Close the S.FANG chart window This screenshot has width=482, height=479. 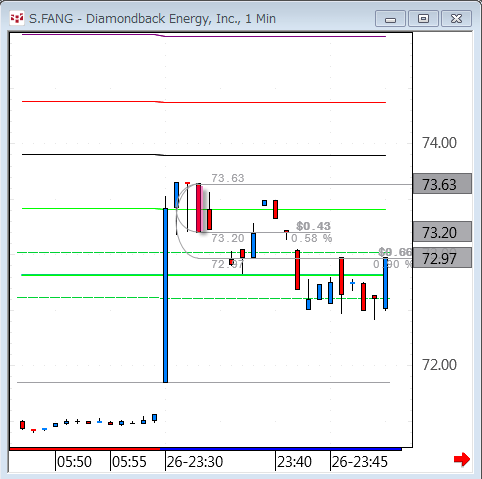tap(456, 19)
